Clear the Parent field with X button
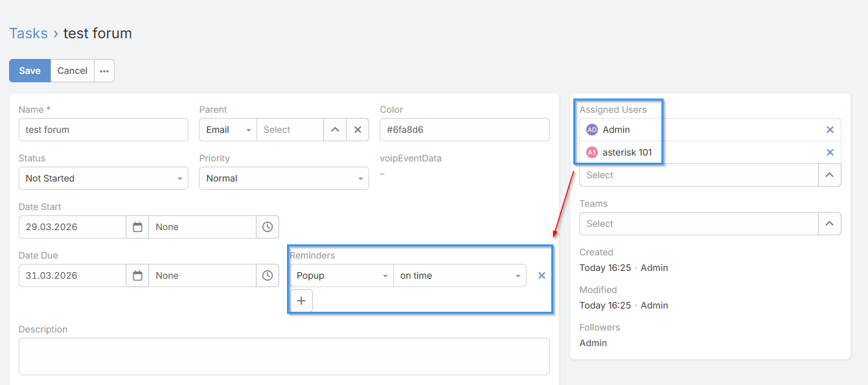The image size is (868, 385). (358, 130)
